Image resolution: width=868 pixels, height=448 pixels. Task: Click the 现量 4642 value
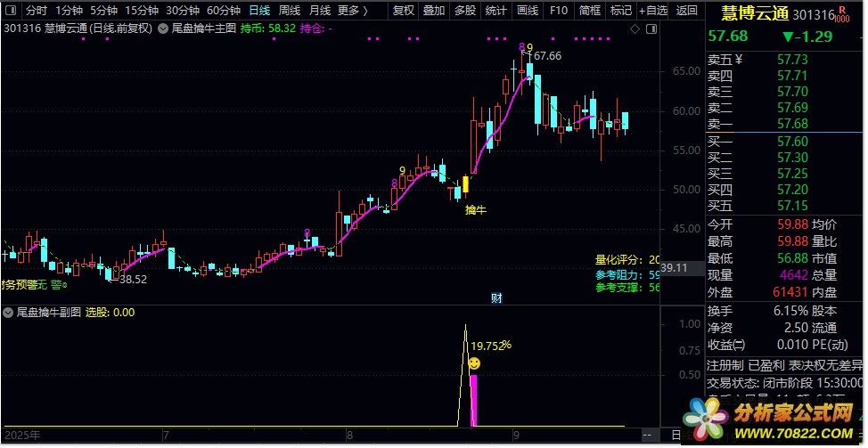pos(794,275)
